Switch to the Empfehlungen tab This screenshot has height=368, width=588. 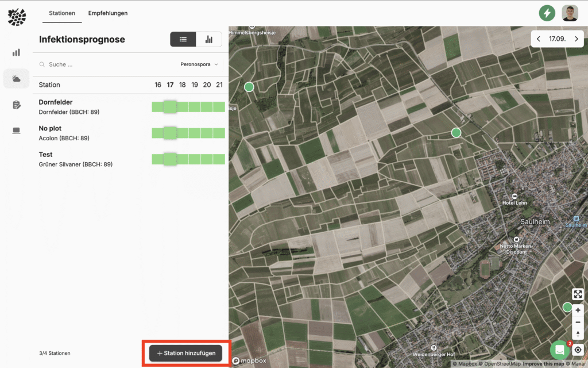[x=108, y=13]
